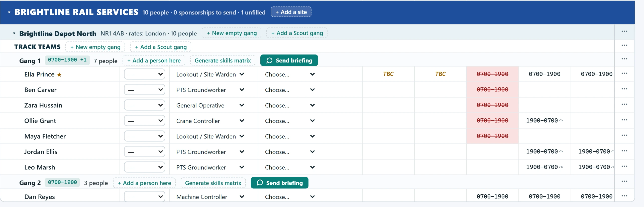Screen dimensions: 644x207
Task: Generate skills matrix for Gang 1
Action: 223,60
